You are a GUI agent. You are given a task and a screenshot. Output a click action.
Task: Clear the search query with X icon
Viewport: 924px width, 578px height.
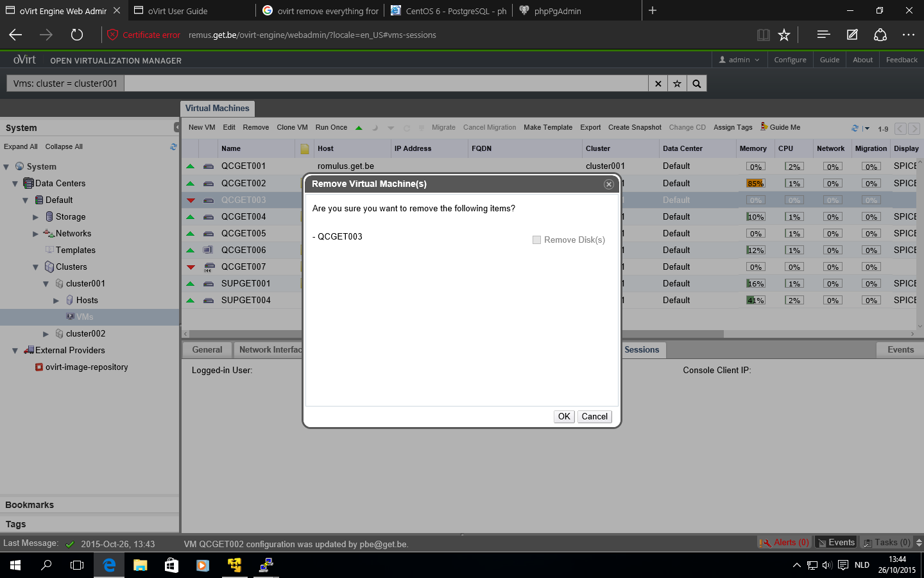[658, 83]
